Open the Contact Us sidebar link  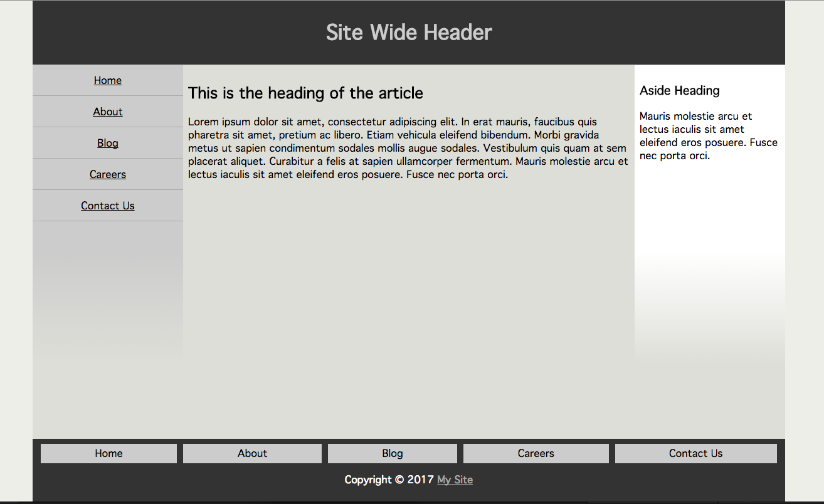coord(107,206)
